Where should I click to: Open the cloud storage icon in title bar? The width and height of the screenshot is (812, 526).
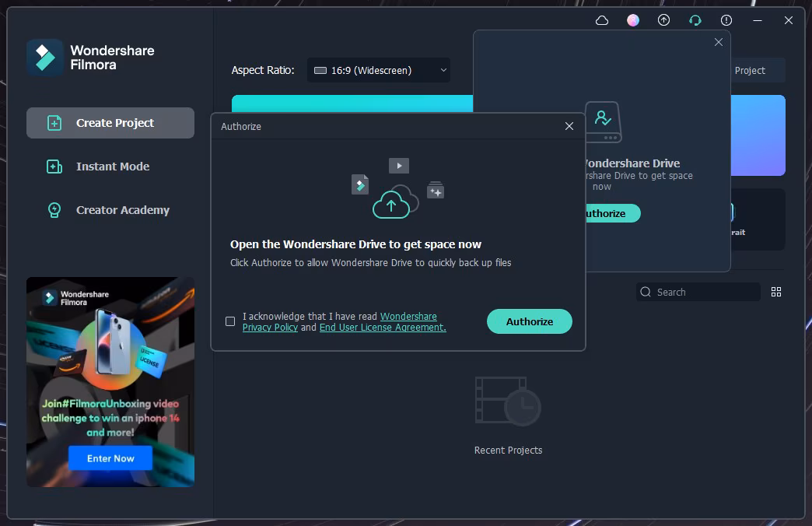(x=602, y=20)
